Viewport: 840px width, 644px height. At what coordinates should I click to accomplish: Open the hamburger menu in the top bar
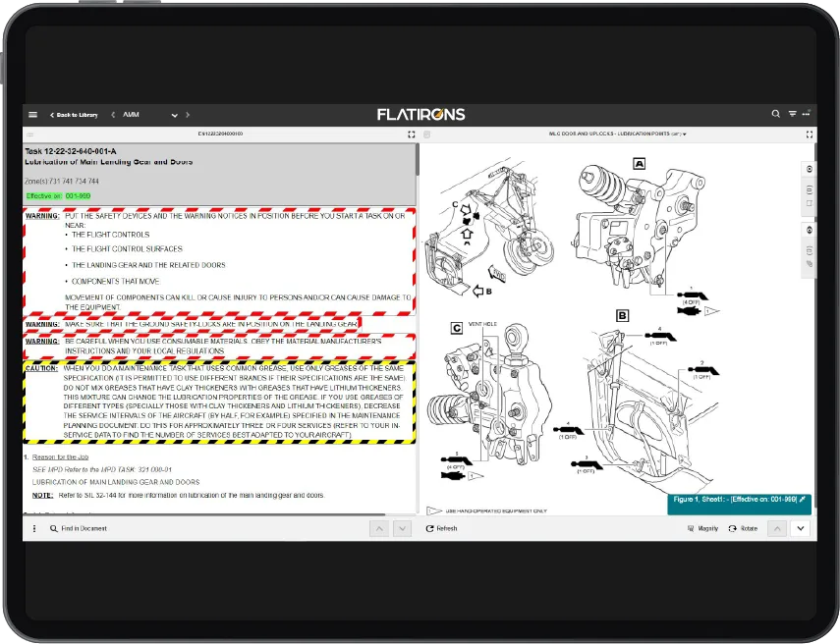pyautogui.click(x=32, y=115)
